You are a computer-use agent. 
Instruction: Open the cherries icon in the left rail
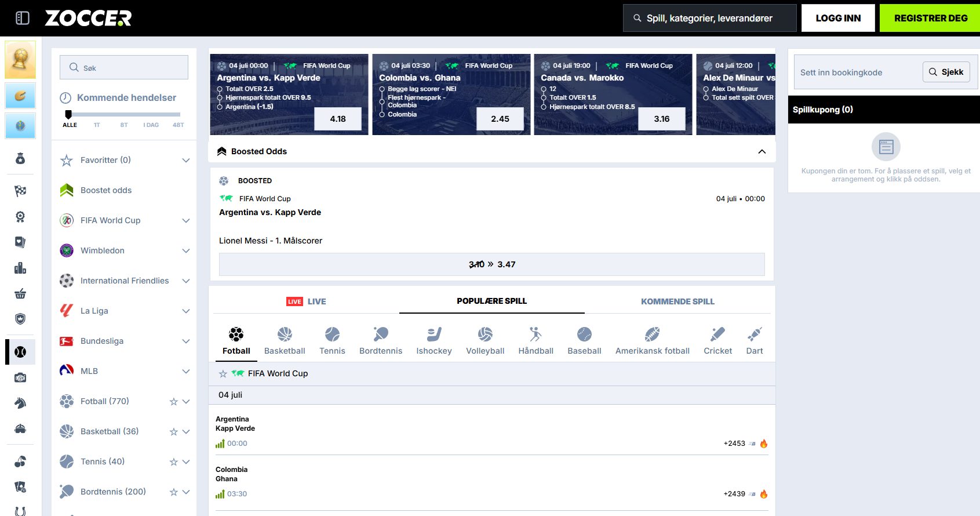(x=20, y=462)
